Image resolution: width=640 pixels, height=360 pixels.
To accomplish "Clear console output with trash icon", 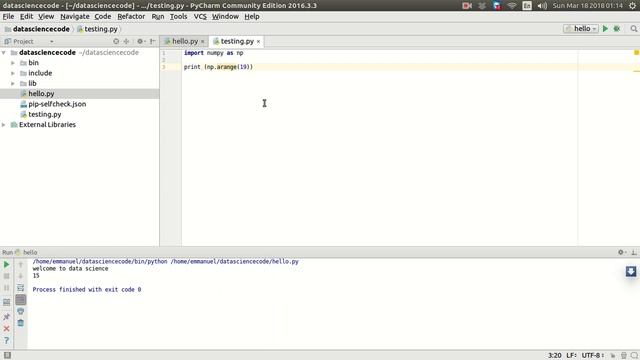I will [21, 323].
